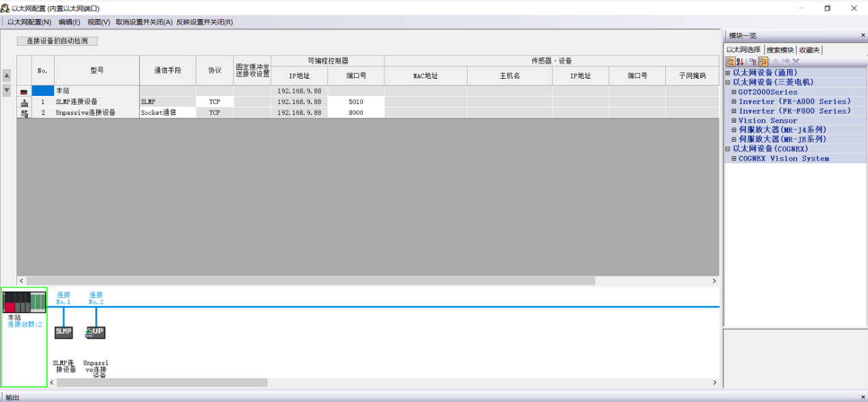Select row 2 Unpassive device row icon
The image size is (868, 402).
click(24, 113)
